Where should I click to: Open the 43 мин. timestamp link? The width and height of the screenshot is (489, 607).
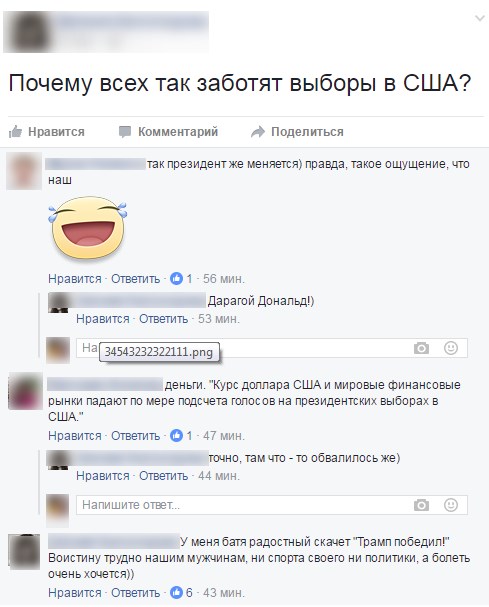click(x=223, y=593)
